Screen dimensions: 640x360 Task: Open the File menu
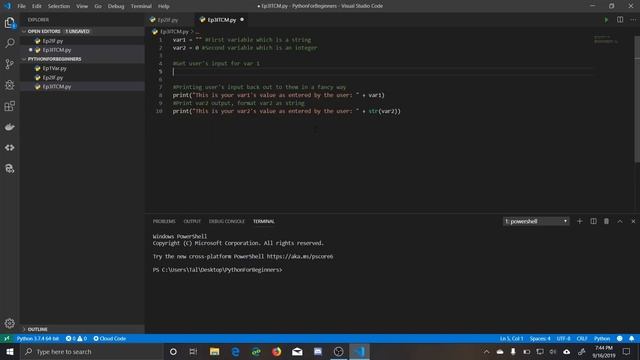tap(21, 6)
